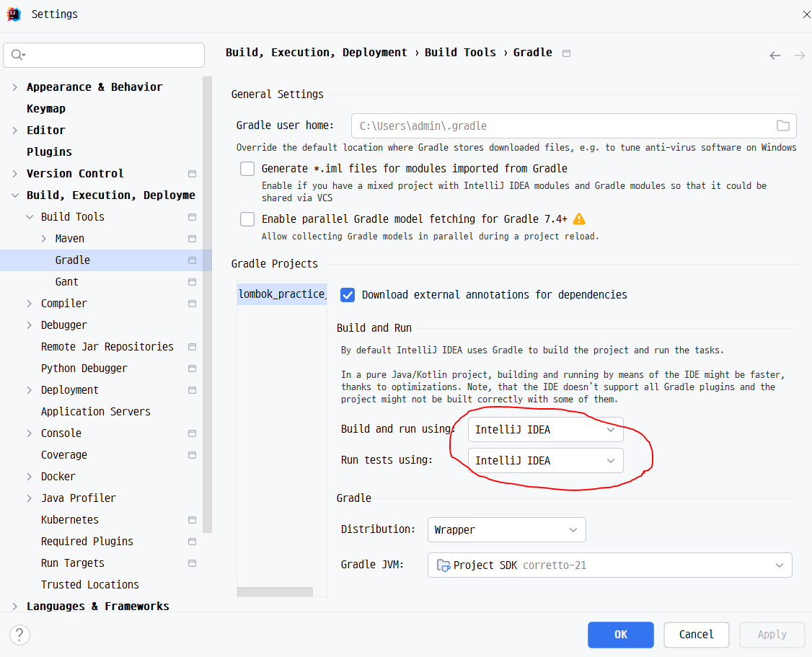Expand the Editor tree node
Screen dimensions: 812x657
tap(15, 131)
